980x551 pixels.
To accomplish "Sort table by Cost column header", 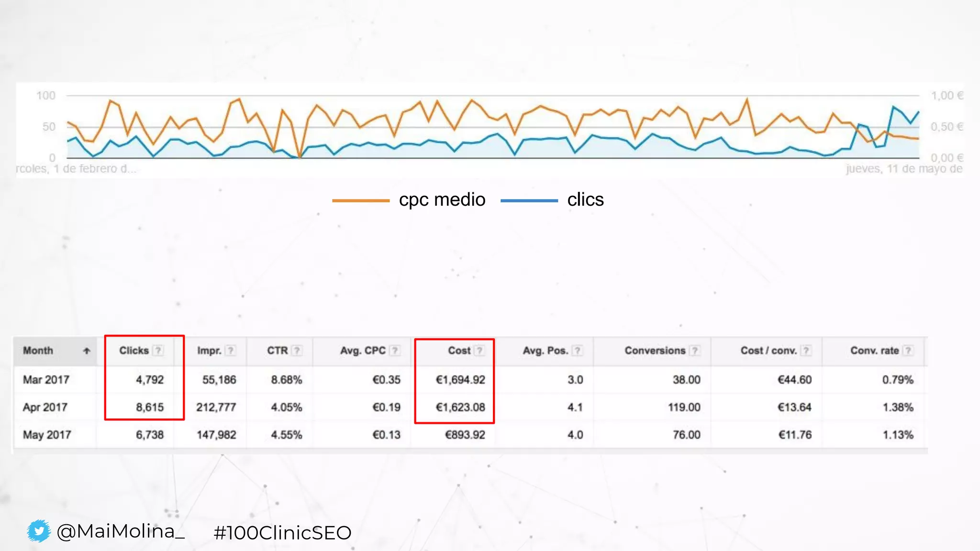I will click(x=459, y=351).
